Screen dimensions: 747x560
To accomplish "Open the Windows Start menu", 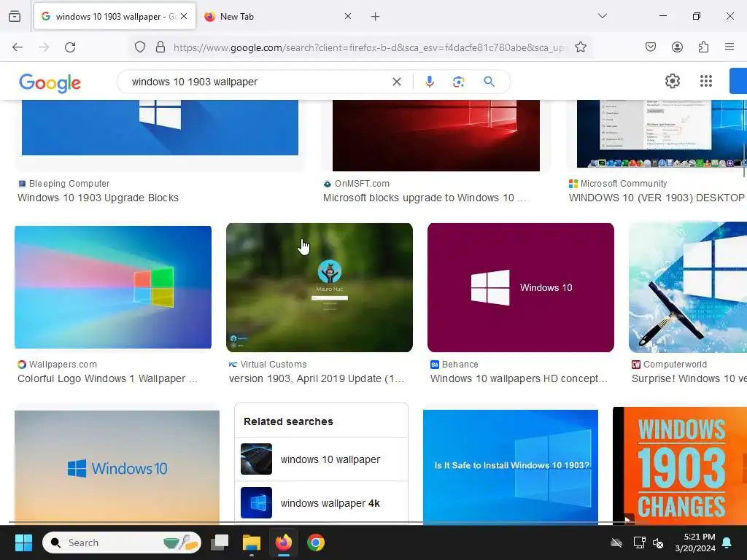I will 23,542.
